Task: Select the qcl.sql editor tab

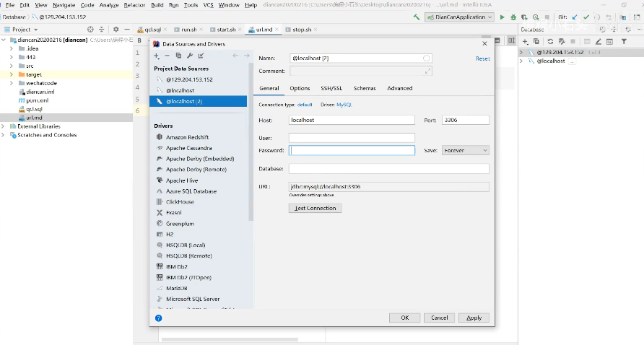Action: (152, 30)
